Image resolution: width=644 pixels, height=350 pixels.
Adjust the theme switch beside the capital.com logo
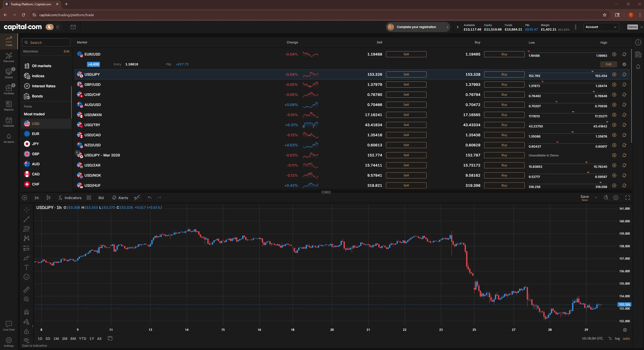tap(54, 27)
